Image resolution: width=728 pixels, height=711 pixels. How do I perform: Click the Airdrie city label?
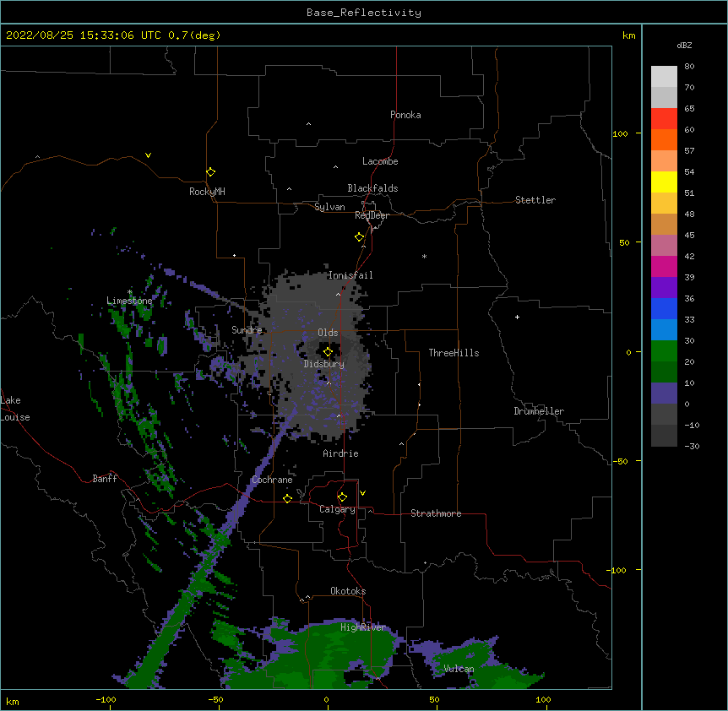point(341,453)
